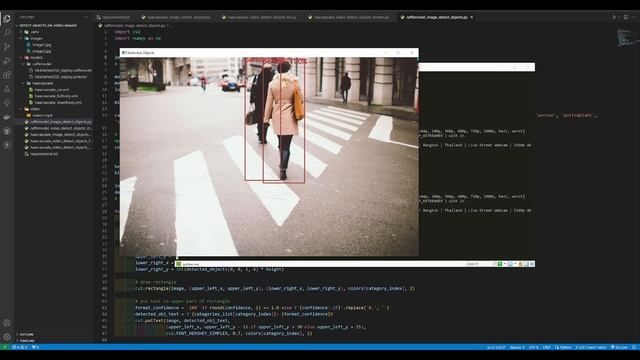Viewport: 640px width, 360px height.
Task: Open the Explorer view in activity bar
Action: click(x=7, y=18)
